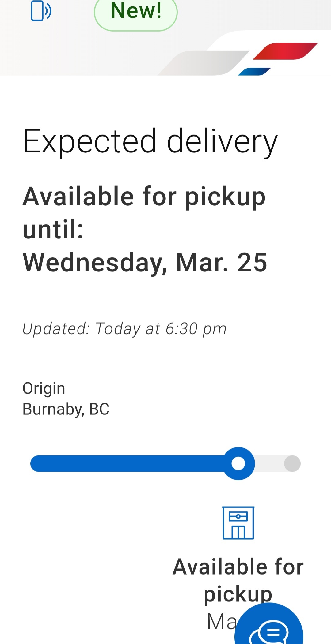Tap the Wednesday, Mar. 25 date
331x644 pixels.
(145, 262)
